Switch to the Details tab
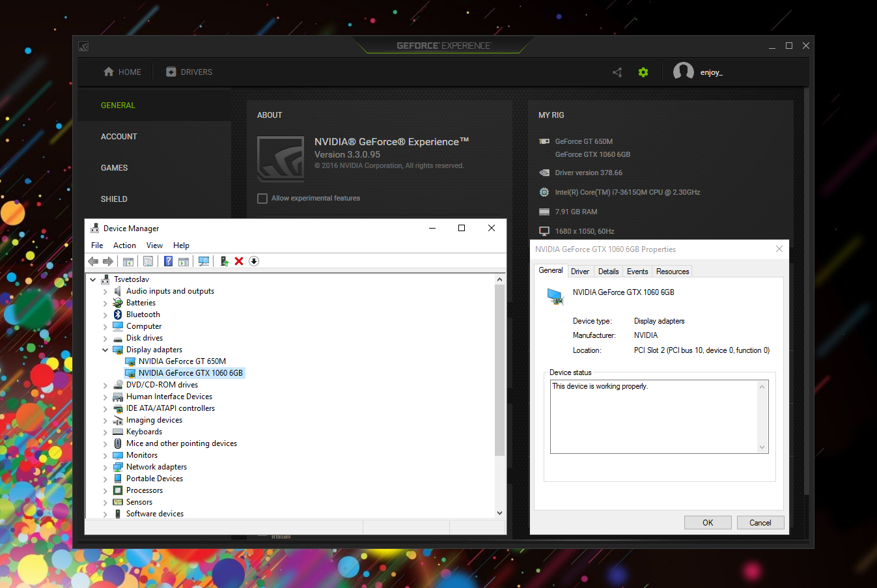Viewport: 877px width, 588px height. (x=608, y=272)
